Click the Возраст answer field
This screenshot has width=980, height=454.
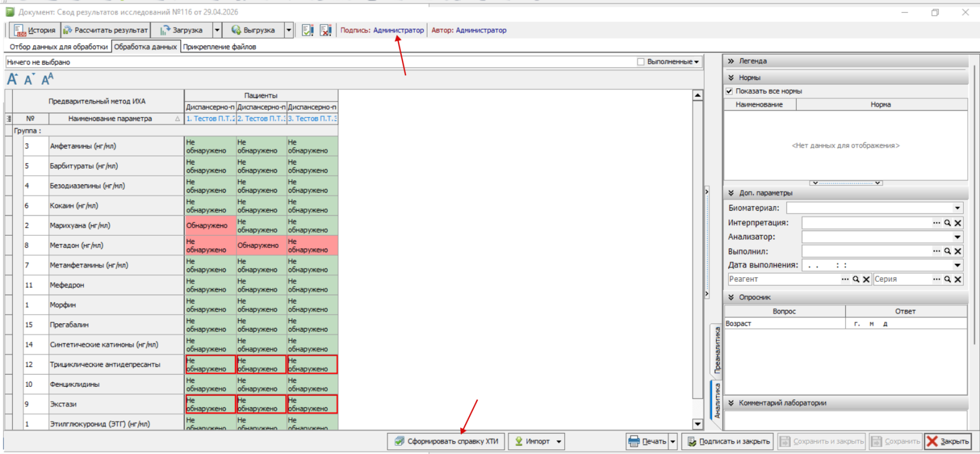click(x=906, y=324)
